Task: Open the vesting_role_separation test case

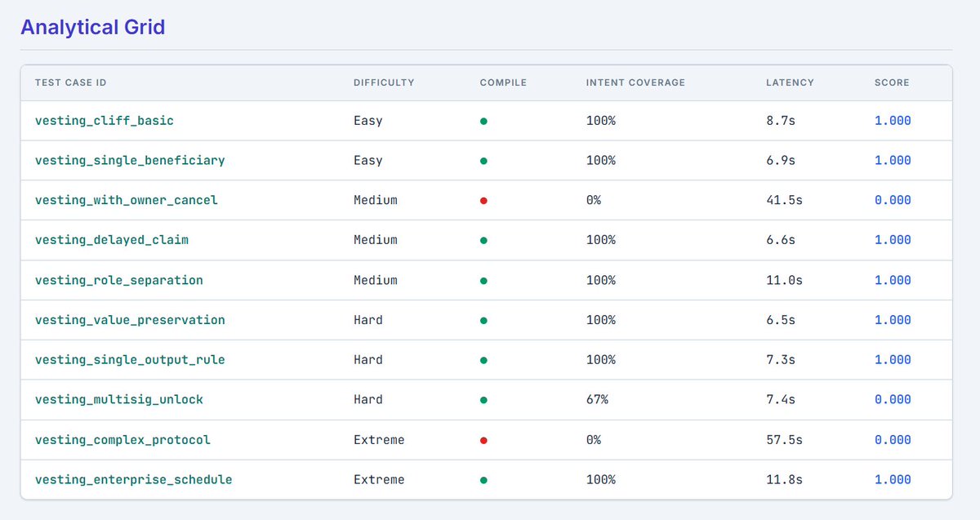Action: point(119,280)
